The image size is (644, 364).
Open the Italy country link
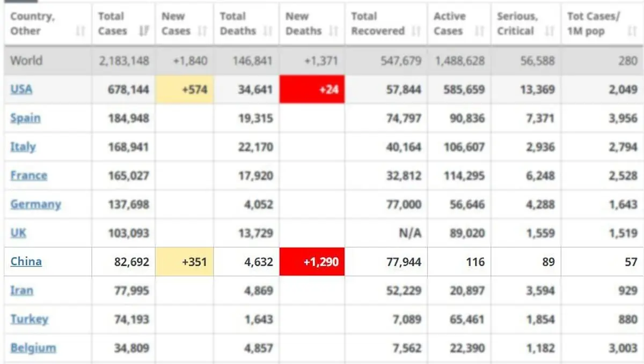pyautogui.click(x=23, y=147)
